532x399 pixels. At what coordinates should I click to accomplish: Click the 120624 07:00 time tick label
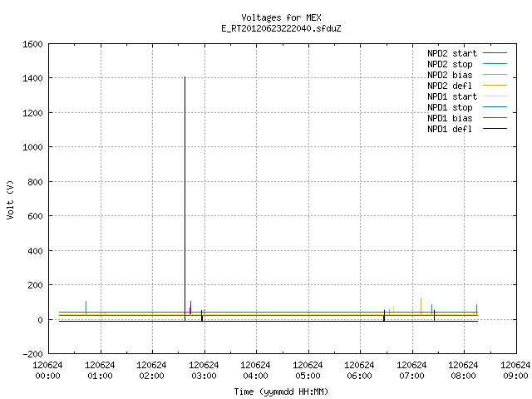411,371
